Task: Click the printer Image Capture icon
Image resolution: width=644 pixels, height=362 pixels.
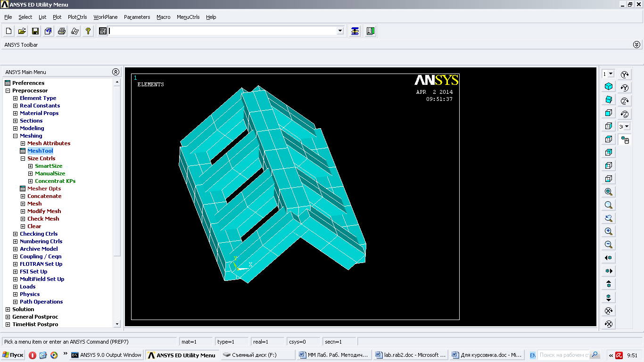Action: click(x=62, y=31)
